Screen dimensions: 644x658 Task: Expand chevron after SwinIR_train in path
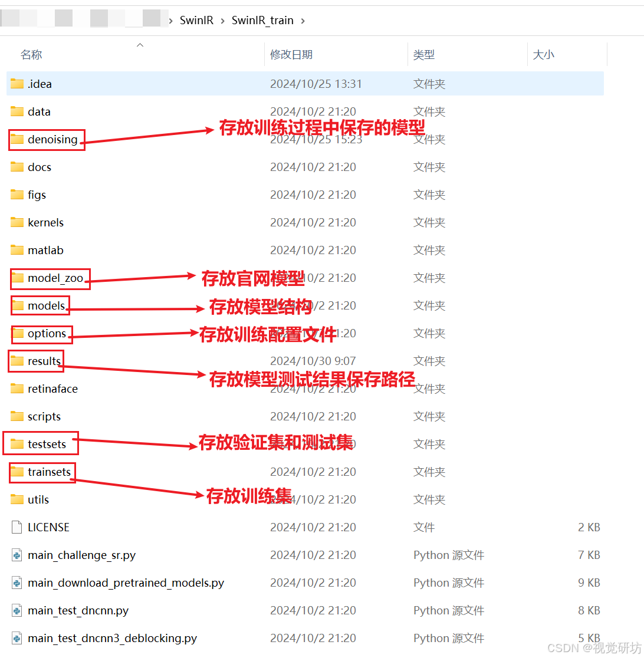pyautogui.click(x=303, y=21)
